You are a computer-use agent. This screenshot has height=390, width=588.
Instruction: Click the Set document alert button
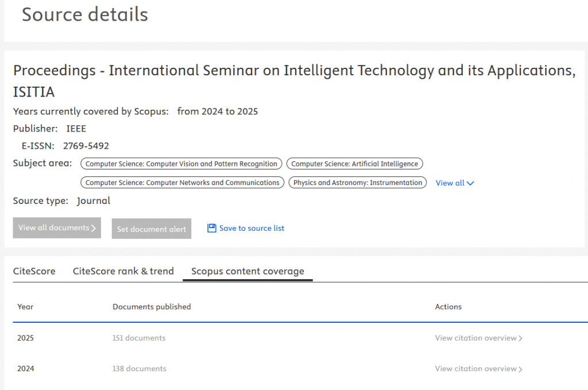click(x=152, y=229)
